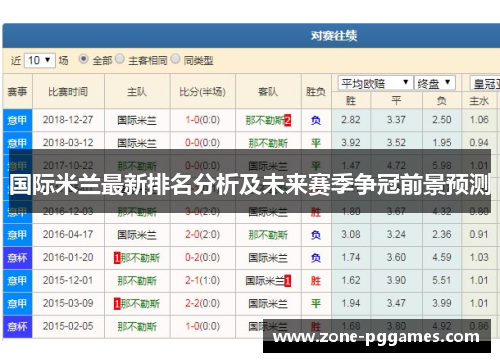Click the odds value 3.08
This screenshot has width=500, height=362.
[x=351, y=235]
